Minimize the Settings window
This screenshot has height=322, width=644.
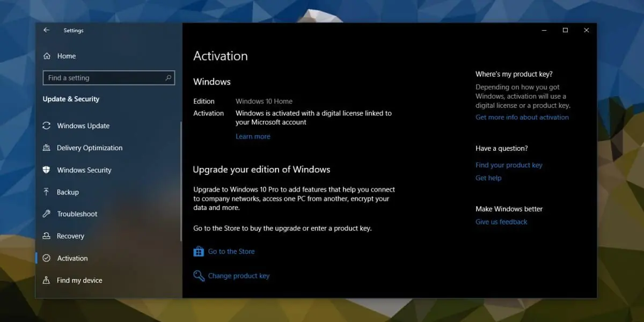pyautogui.click(x=544, y=31)
